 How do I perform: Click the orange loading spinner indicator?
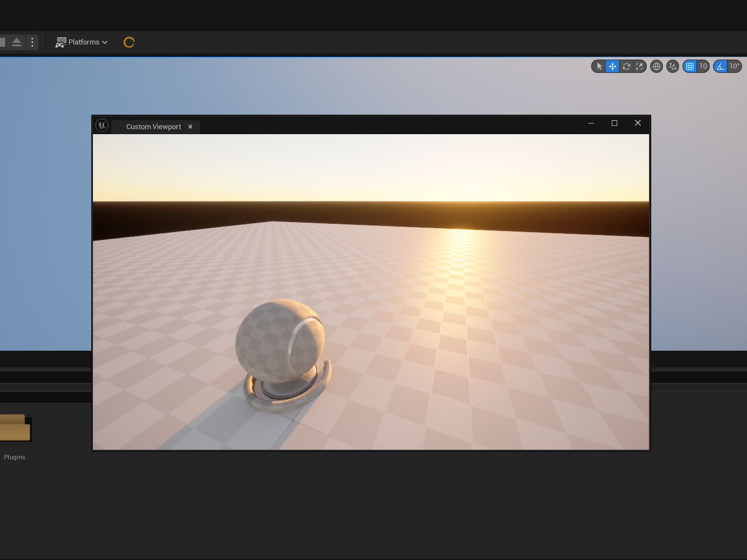coord(129,42)
